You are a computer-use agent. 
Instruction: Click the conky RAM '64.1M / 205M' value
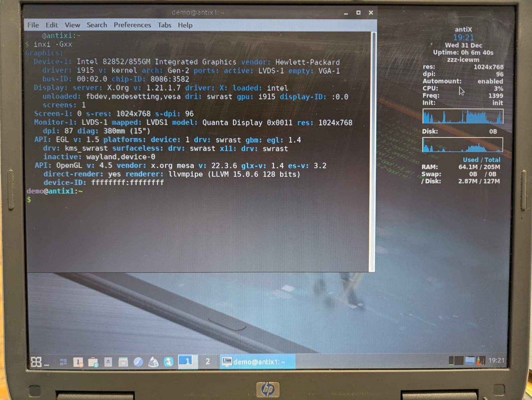(479, 167)
